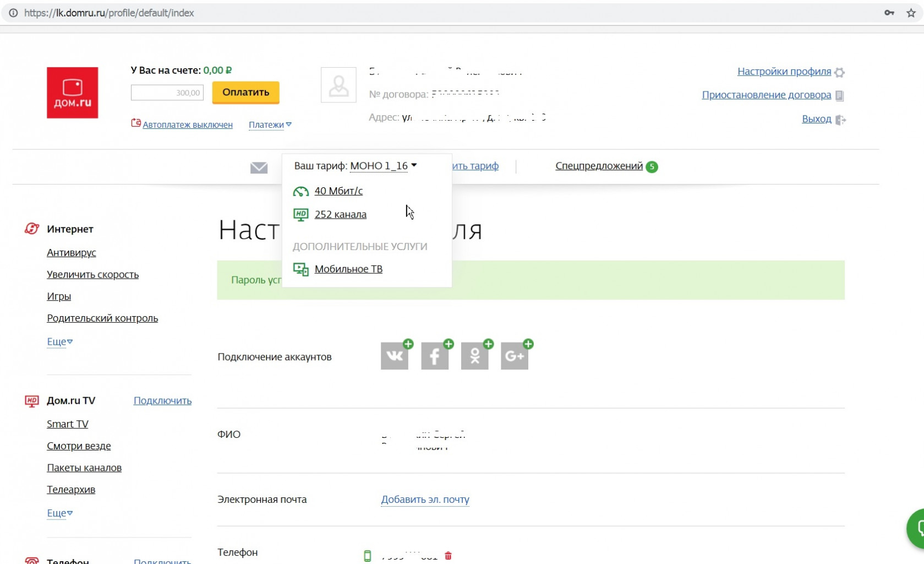
Task: Open the green chat widget bubble
Action: point(916,529)
